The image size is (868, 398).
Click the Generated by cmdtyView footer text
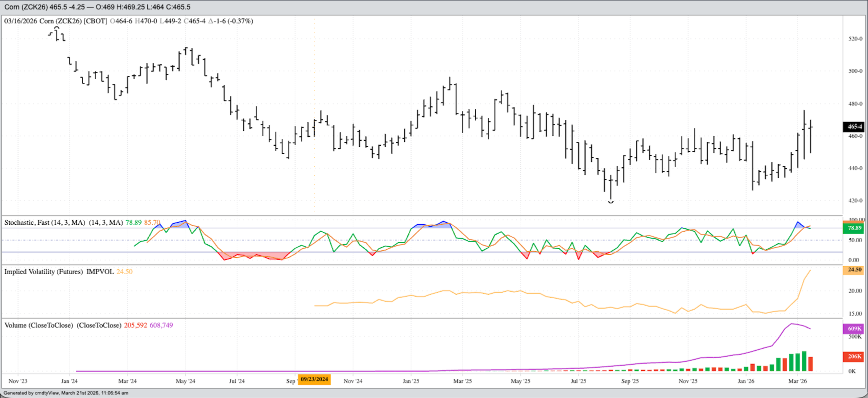pos(66,393)
